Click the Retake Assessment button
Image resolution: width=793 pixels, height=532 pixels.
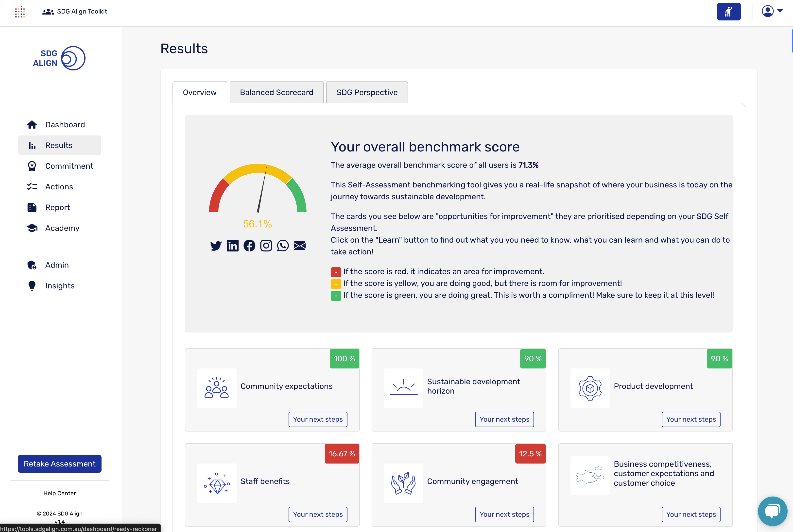coord(59,464)
